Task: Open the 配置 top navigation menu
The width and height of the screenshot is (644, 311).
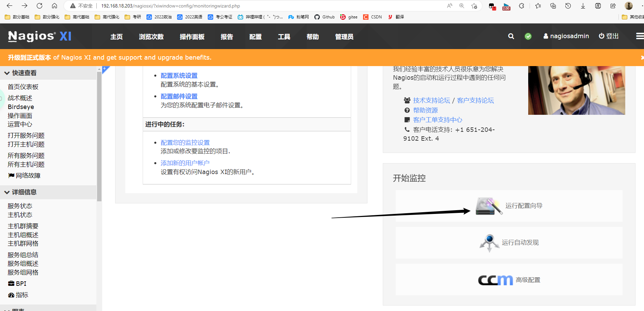Action: 255,37
